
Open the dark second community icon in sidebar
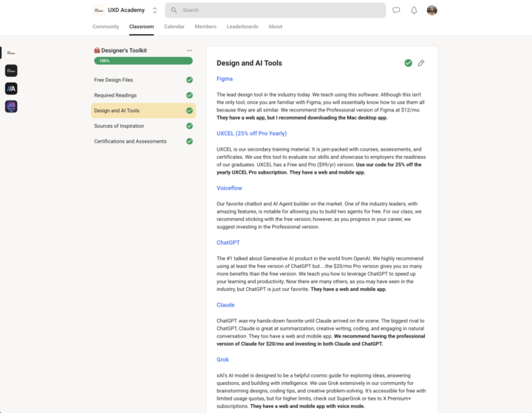coord(11,71)
